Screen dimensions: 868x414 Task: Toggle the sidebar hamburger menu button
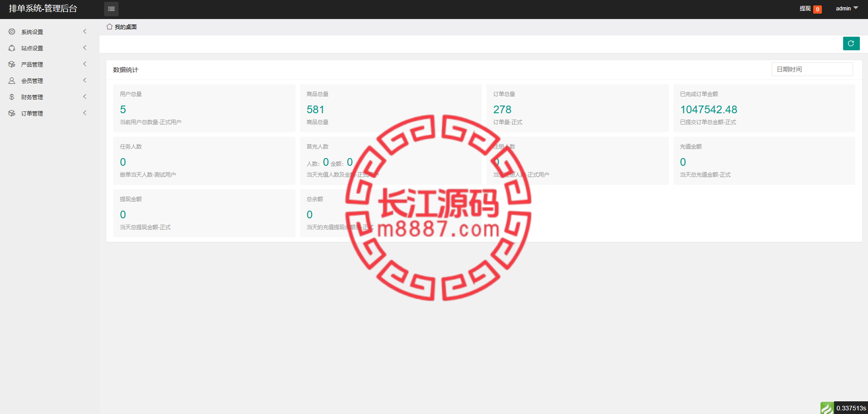pyautogui.click(x=111, y=9)
